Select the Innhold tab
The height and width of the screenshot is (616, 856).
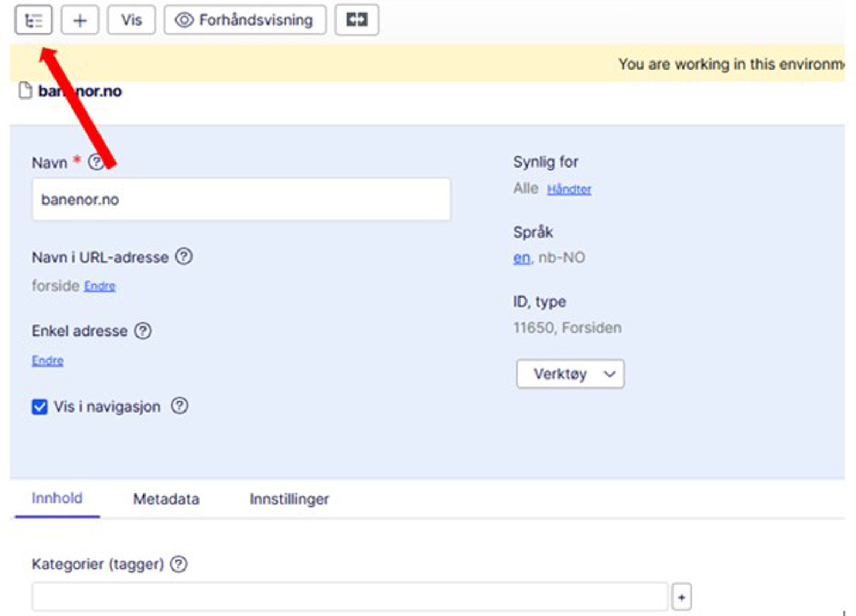pos(57,498)
